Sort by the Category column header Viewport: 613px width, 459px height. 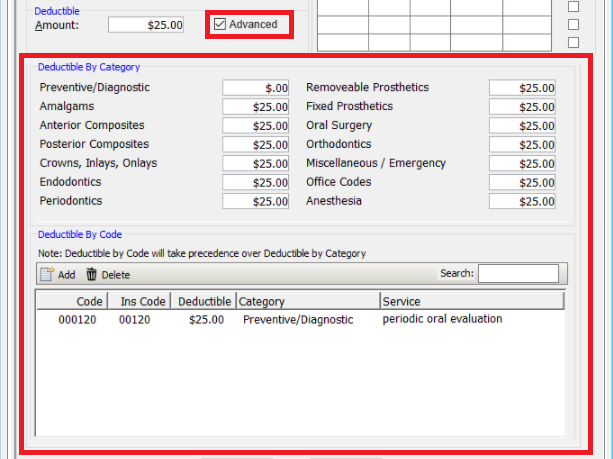point(306,301)
